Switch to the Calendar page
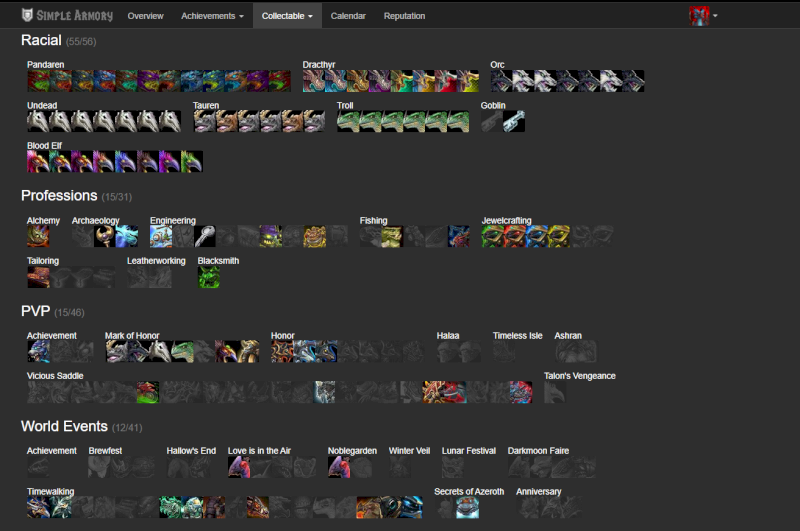The image size is (800, 531). 347,16
